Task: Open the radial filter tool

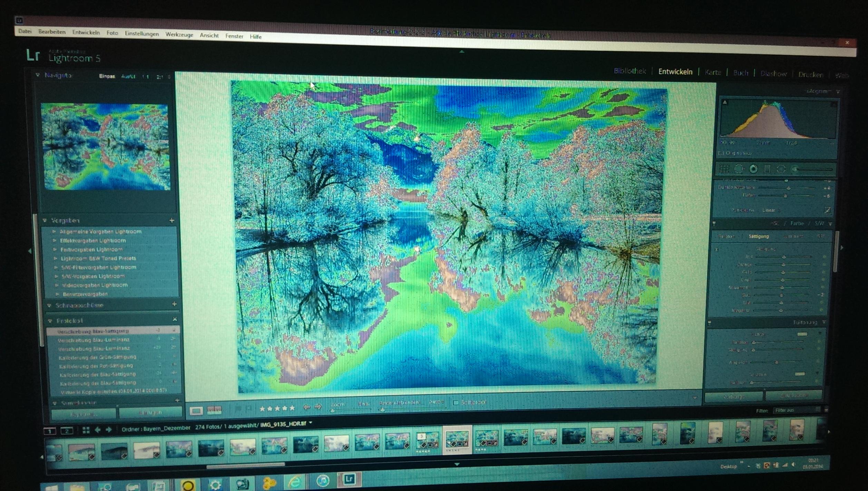Action: coord(781,169)
